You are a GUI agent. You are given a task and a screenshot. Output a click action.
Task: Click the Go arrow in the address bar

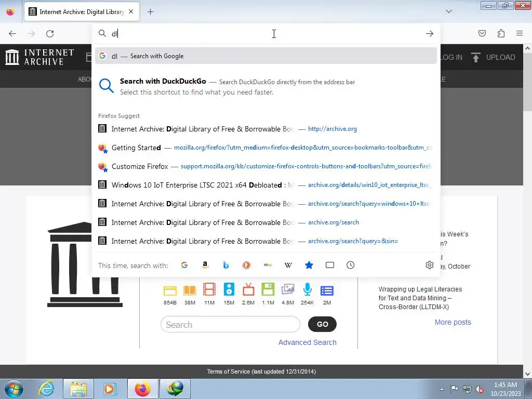coord(430,34)
